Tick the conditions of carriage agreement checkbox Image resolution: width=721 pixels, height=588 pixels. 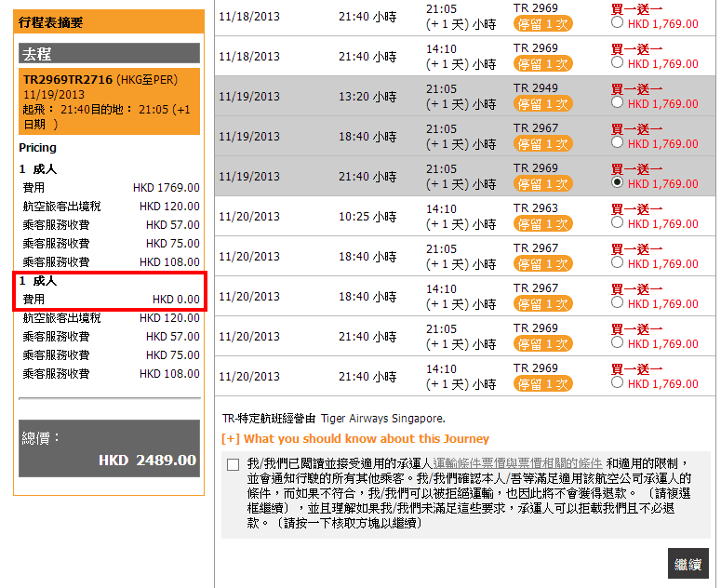[233, 464]
